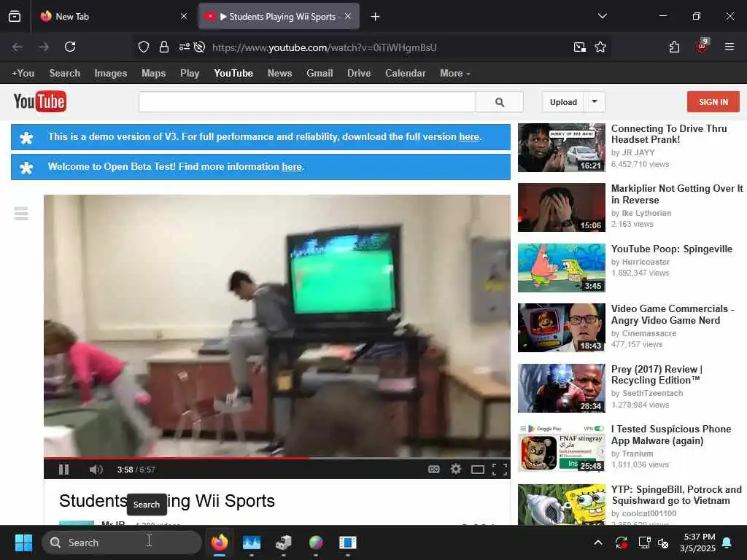Click the Windows taskbar Search box
Image resolution: width=747 pixels, height=560 pixels.
(122, 542)
